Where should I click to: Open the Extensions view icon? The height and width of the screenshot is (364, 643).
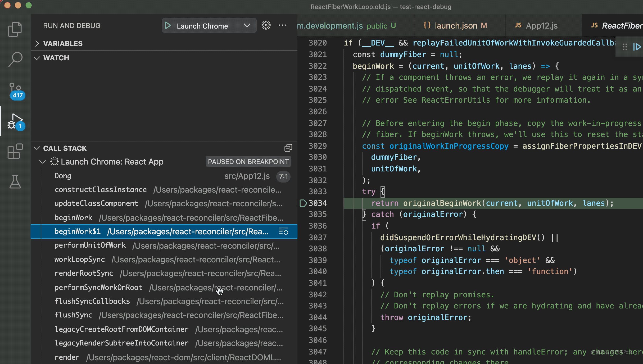pyautogui.click(x=15, y=151)
